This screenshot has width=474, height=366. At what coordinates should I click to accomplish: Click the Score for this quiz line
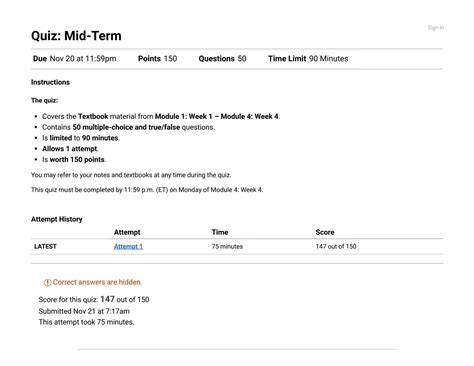[x=94, y=299]
